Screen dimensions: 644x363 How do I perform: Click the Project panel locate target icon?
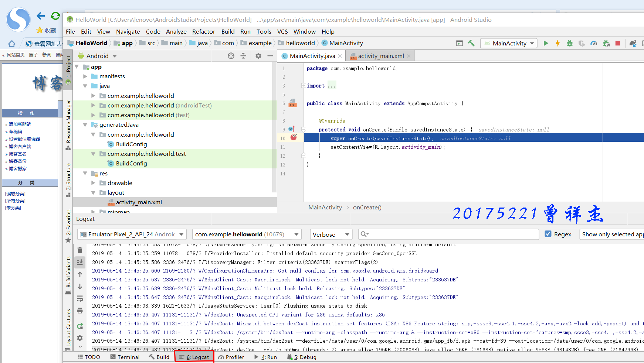pos(231,56)
